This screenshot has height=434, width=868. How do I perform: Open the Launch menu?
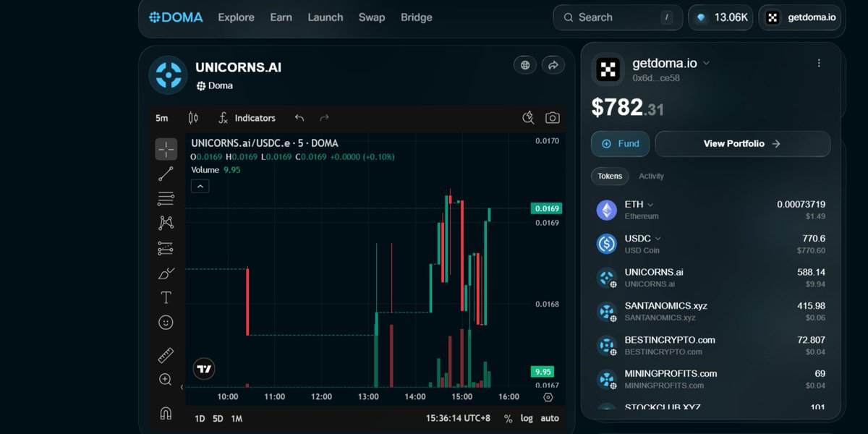pyautogui.click(x=325, y=17)
